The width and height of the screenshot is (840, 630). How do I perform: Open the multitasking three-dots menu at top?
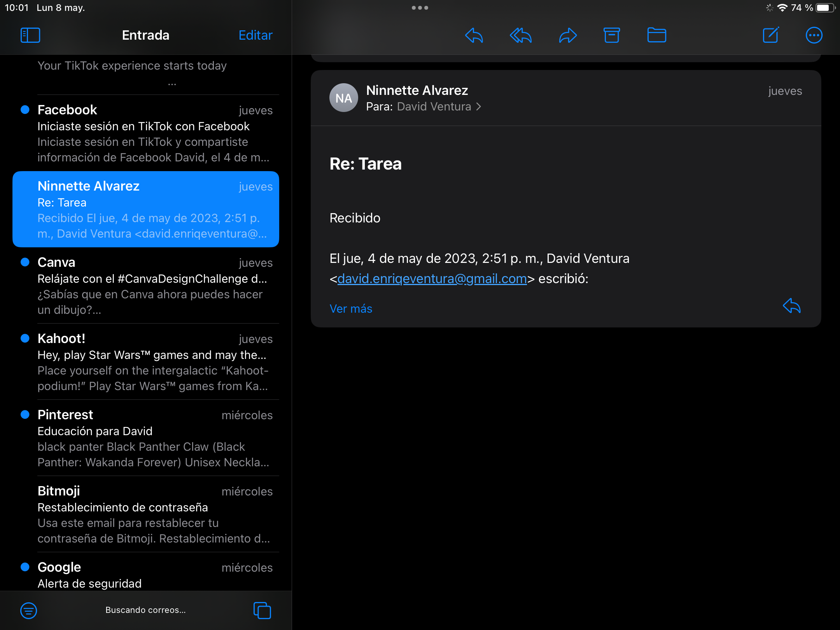(x=420, y=8)
